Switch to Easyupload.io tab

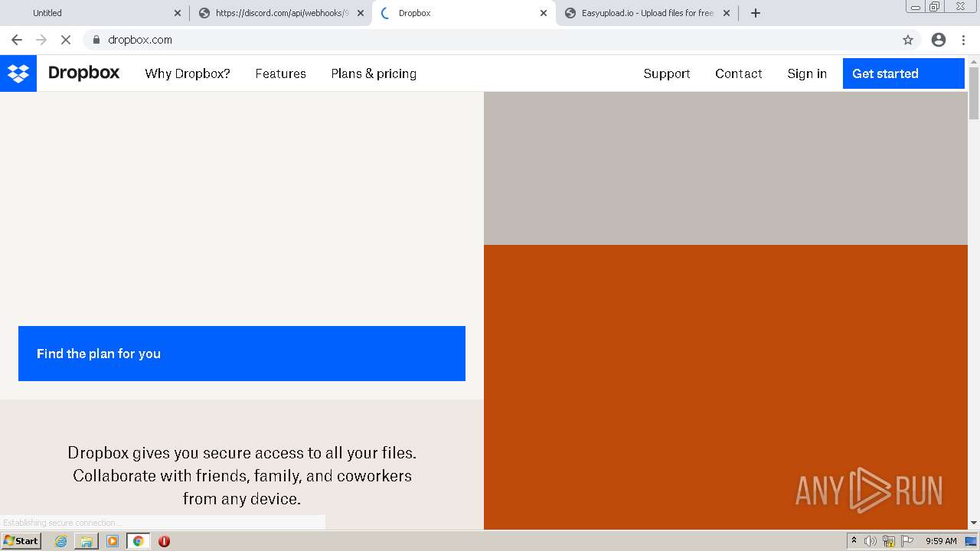point(648,13)
